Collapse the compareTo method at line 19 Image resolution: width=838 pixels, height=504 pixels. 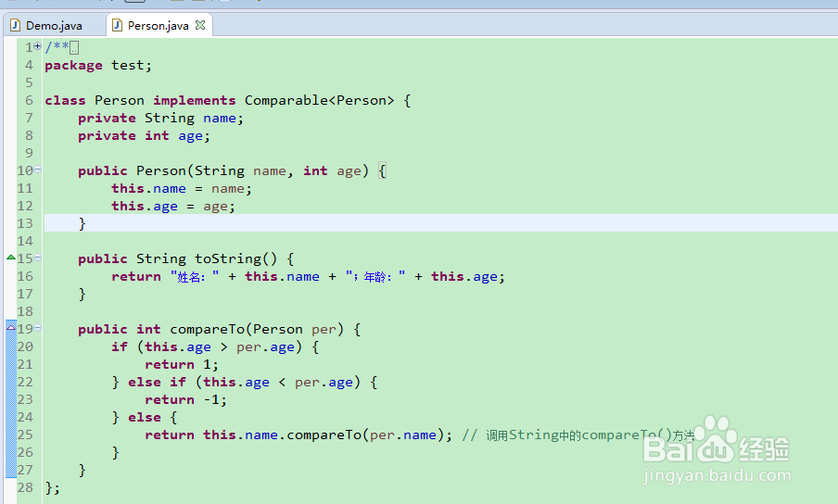(x=37, y=328)
